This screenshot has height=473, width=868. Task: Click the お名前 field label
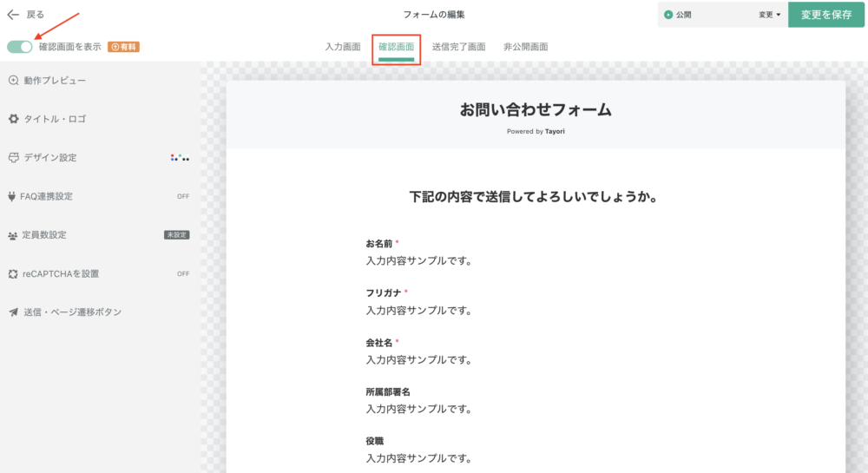point(379,244)
